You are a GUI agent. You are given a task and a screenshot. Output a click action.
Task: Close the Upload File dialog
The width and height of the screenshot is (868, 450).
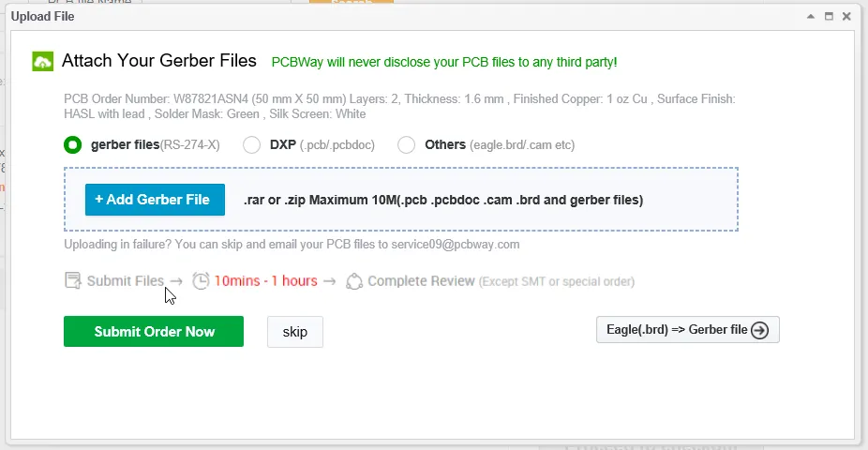[847, 16]
